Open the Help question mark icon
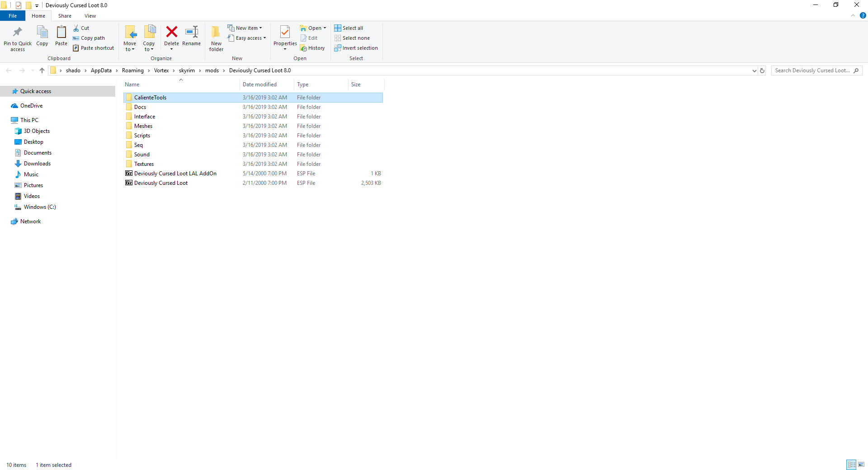The height and width of the screenshot is (470, 868). (863, 15)
